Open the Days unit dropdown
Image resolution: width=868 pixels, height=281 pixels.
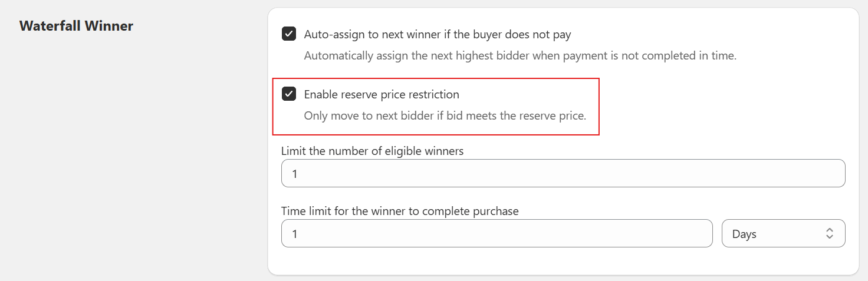tap(783, 234)
